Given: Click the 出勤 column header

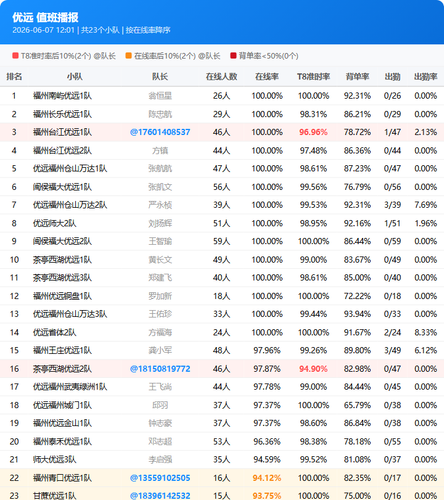Looking at the screenshot, I should coord(392,77).
